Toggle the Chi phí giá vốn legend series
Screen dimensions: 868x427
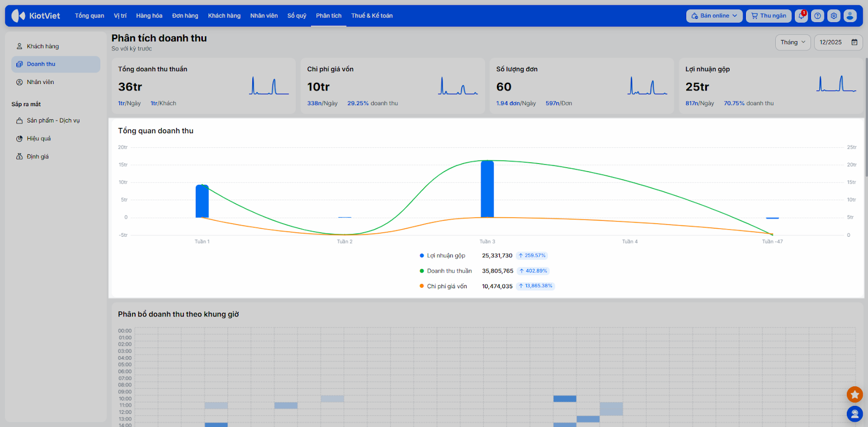tap(446, 286)
